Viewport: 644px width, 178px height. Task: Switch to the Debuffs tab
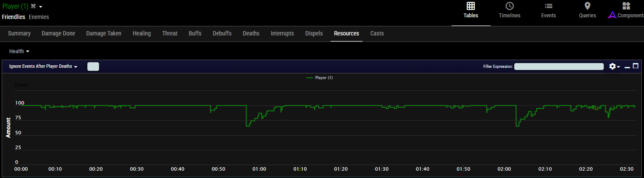click(x=222, y=33)
